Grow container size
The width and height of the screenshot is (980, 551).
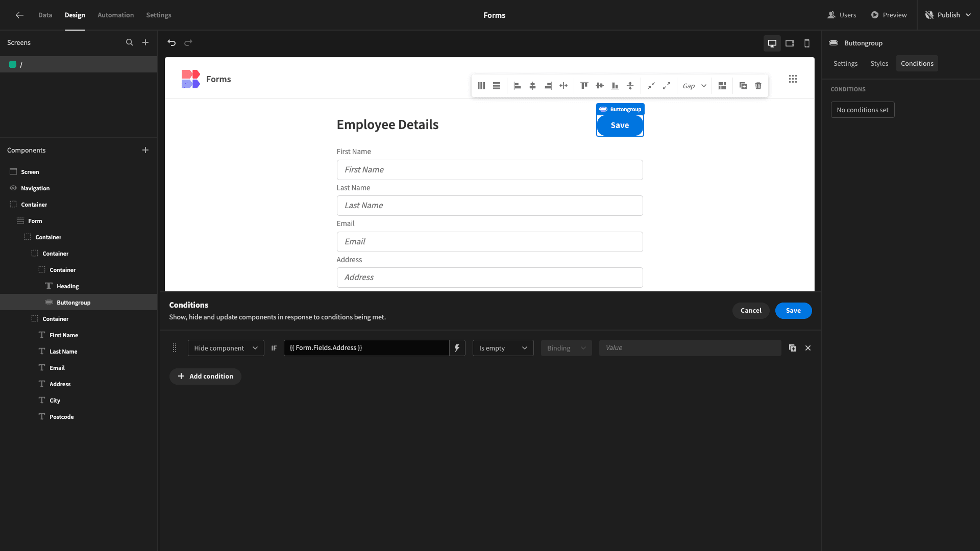667,86
